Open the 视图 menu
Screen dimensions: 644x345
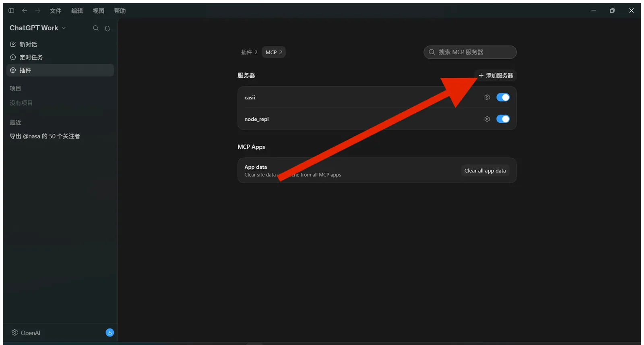coord(98,11)
